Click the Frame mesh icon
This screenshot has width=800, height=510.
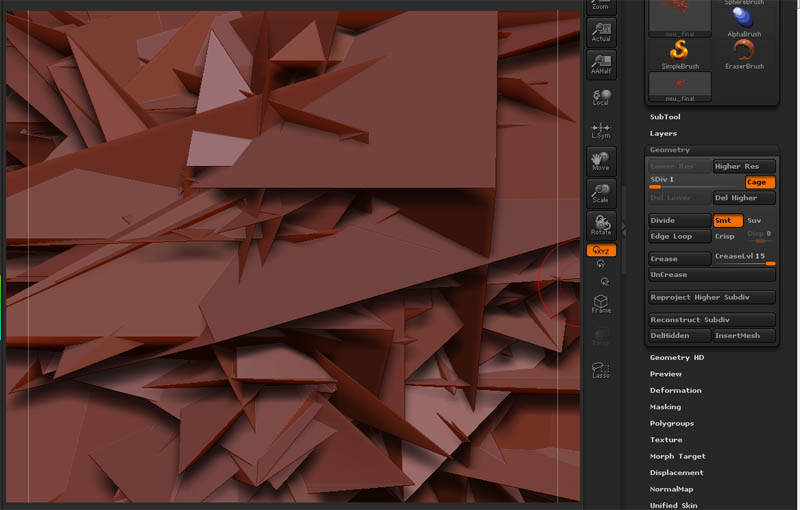601,303
